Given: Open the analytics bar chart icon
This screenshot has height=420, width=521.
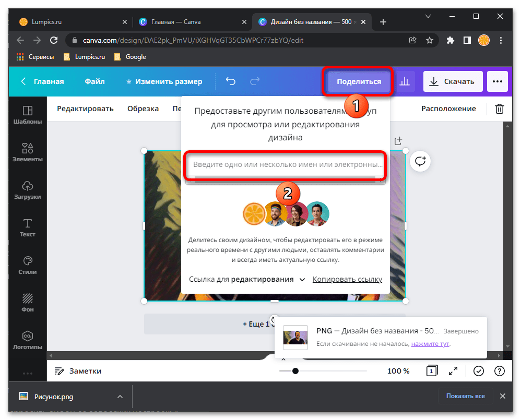Looking at the screenshot, I should click(x=405, y=81).
